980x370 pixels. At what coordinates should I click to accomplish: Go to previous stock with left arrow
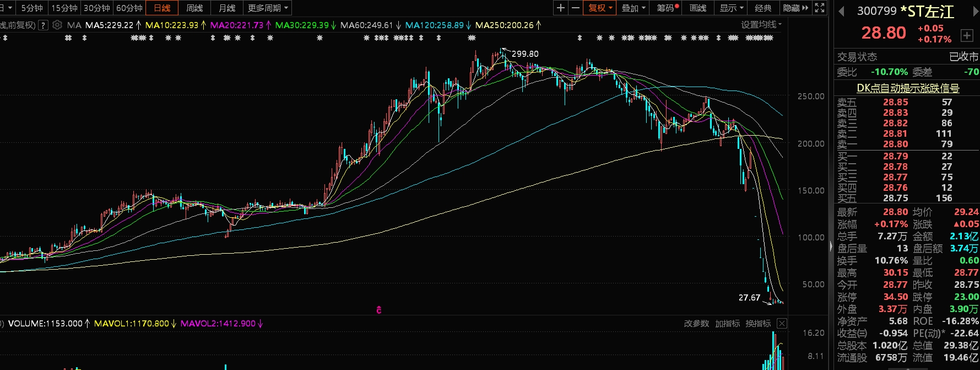click(841, 12)
